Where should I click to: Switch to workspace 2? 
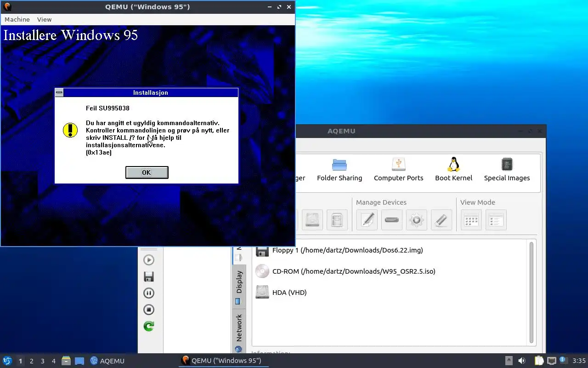point(31,361)
